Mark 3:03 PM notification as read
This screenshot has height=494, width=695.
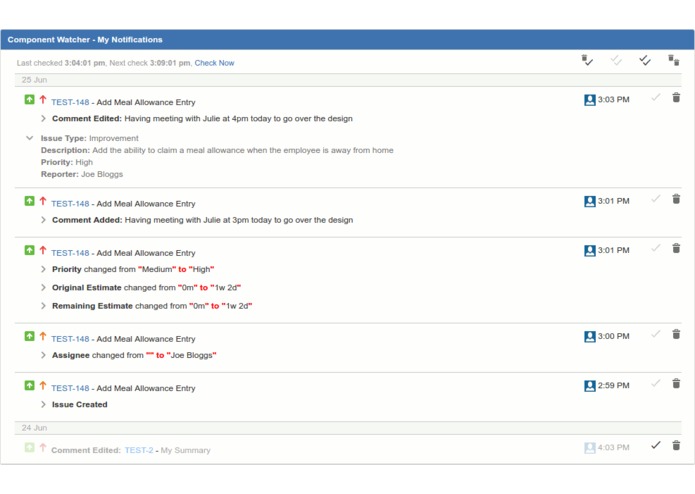pyautogui.click(x=656, y=97)
